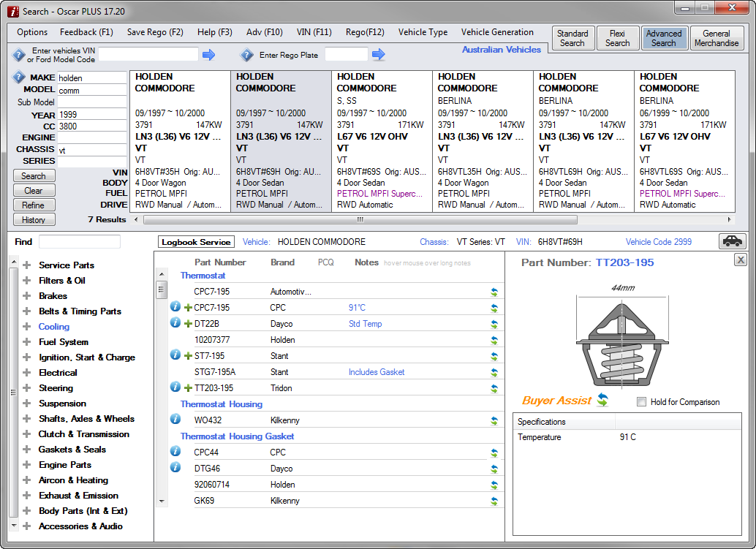The width and height of the screenshot is (756, 549).
Task: Open info icon for DT22B Dayco thermostat
Action: (x=175, y=323)
